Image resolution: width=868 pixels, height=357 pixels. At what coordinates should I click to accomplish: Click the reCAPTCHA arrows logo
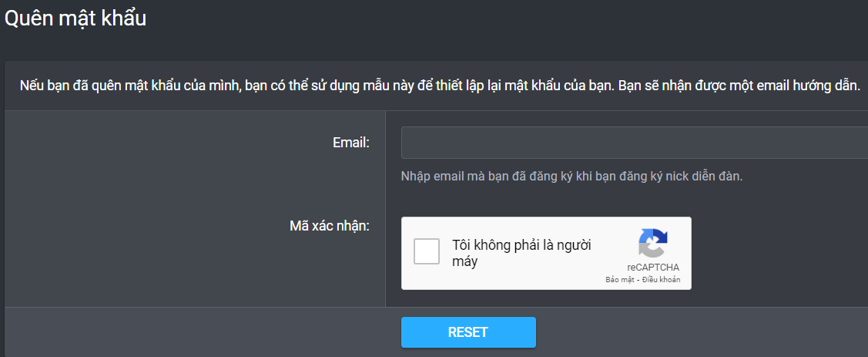click(x=653, y=244)
